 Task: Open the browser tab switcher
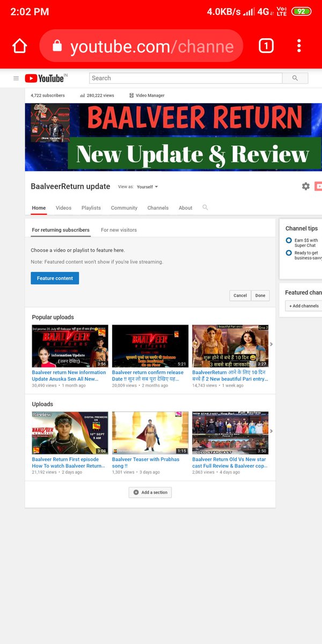click(266, 46)
